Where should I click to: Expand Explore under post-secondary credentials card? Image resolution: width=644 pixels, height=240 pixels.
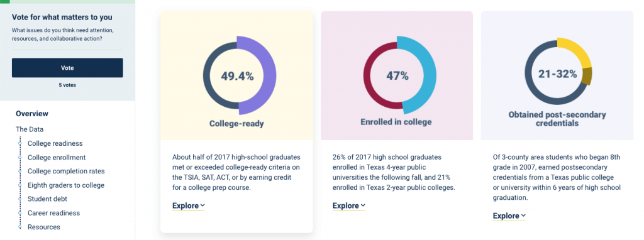point(509,215)
